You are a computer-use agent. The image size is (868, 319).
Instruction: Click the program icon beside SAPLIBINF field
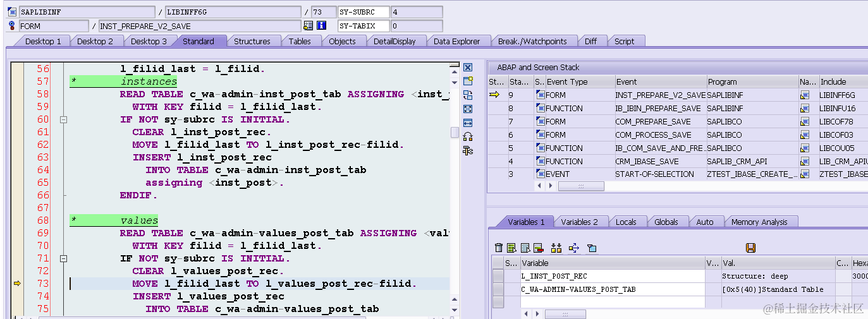click(x=13, y=12)
